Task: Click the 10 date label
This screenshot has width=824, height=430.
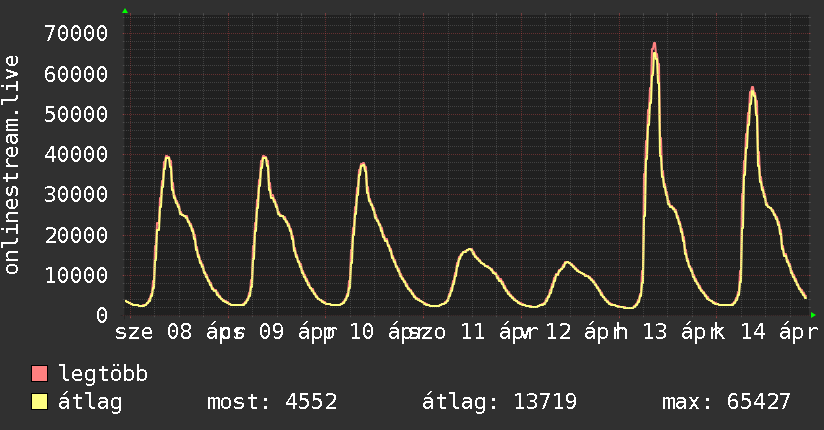Action: (362, 332)
